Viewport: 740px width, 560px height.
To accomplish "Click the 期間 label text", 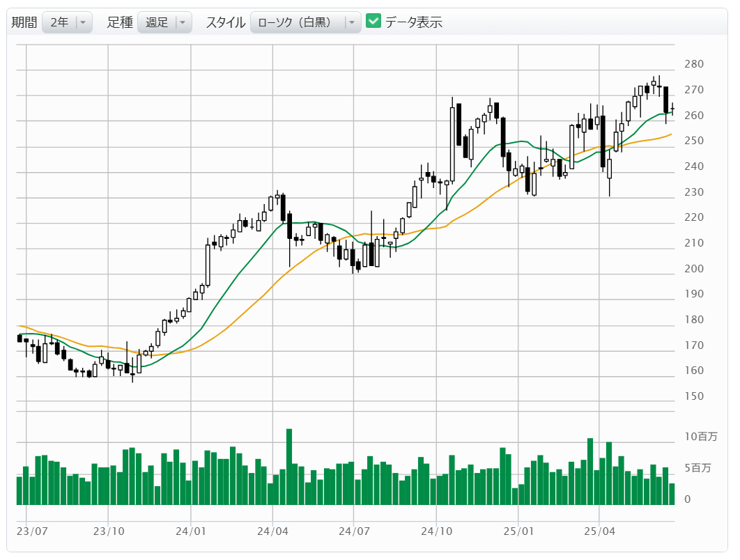I will click(x=24, y=22).
